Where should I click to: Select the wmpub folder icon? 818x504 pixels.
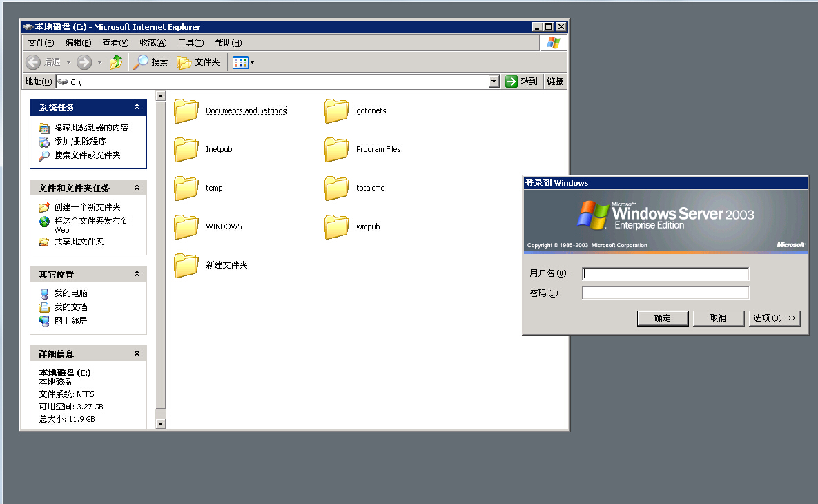click(x=336, y=226)
